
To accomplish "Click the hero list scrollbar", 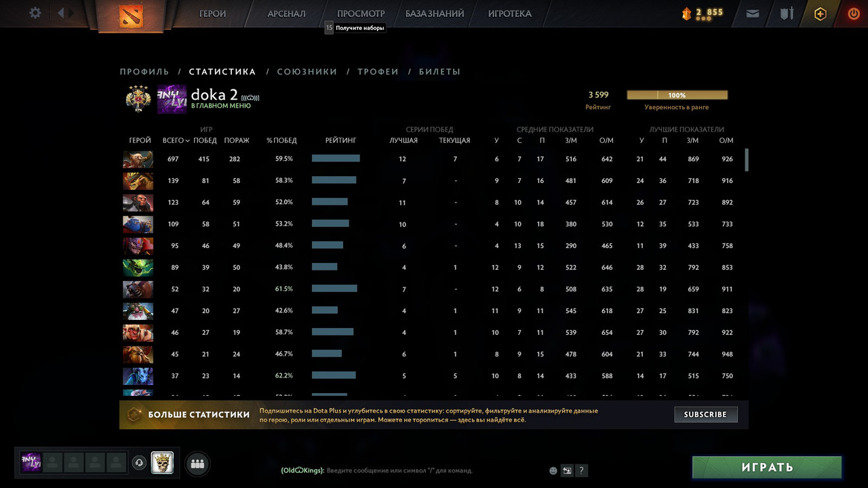I will point(747,160).
